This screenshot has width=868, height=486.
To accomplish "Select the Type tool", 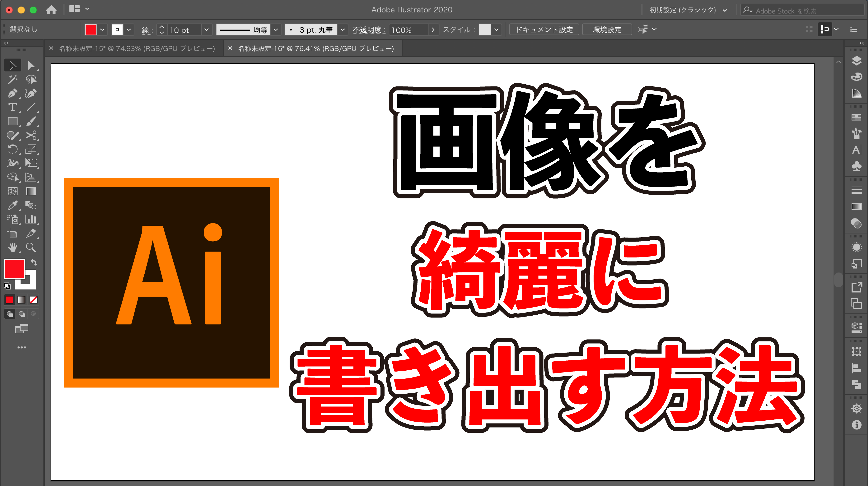I will [12, 107].
